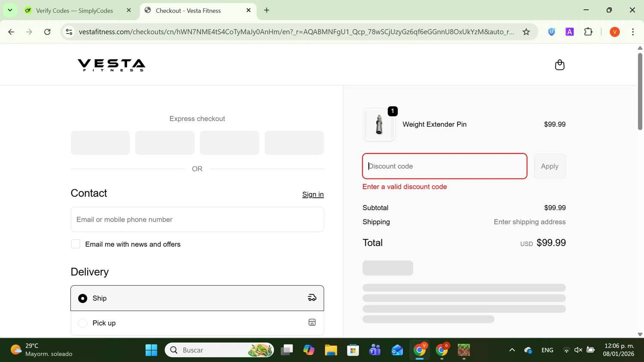Open the Extensions puzzle-piece menu
Image resolution: width=644 pixels, height=362 pixels.
(589, 32)
